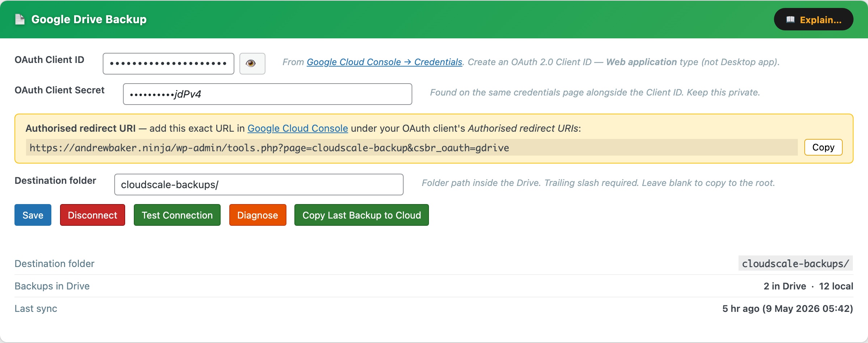Click the "Trailing slash required" hint text
This screenshot has height=343, width=868.
pos(591,183)
